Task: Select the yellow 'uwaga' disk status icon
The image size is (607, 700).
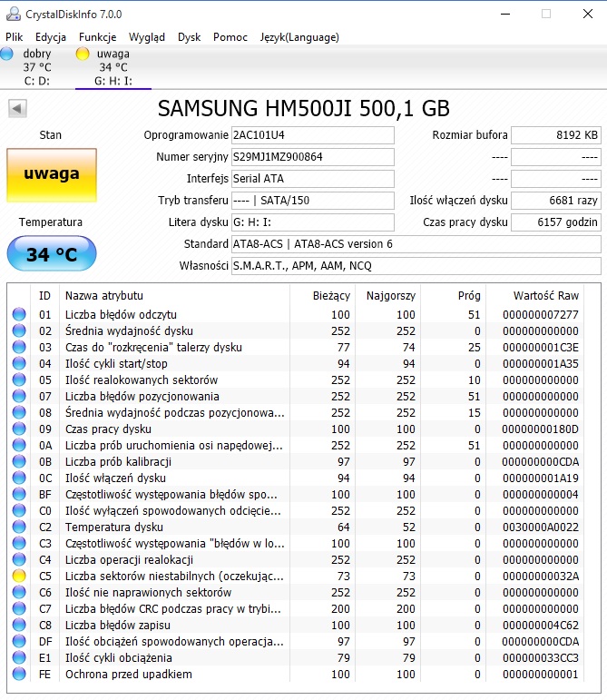Action: [83, 54]
